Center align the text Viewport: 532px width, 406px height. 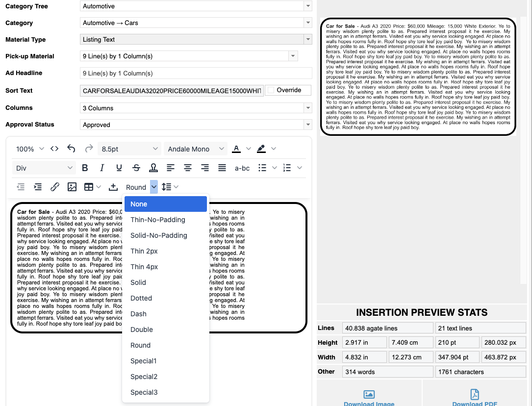tap(188, 168)
